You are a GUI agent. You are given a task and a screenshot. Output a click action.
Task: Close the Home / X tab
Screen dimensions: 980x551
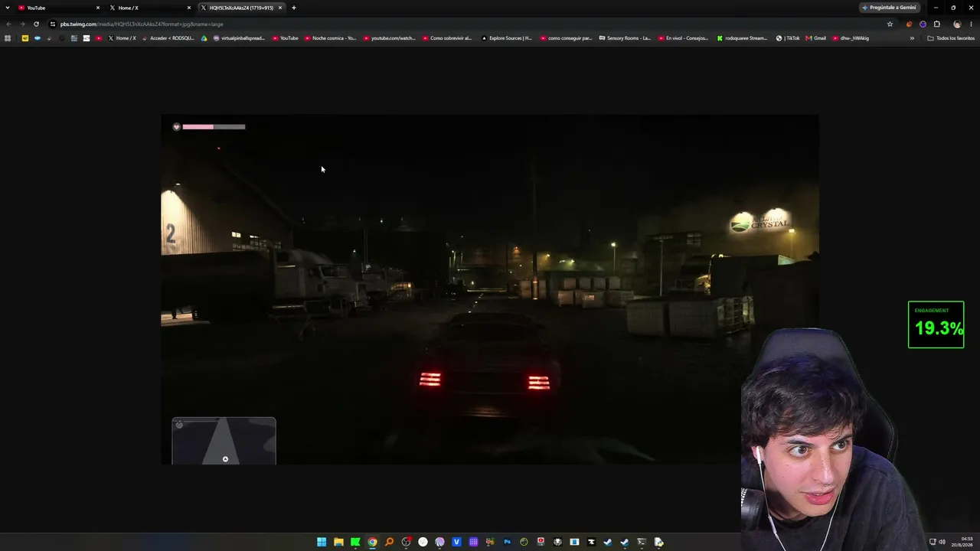click(189, 8)
